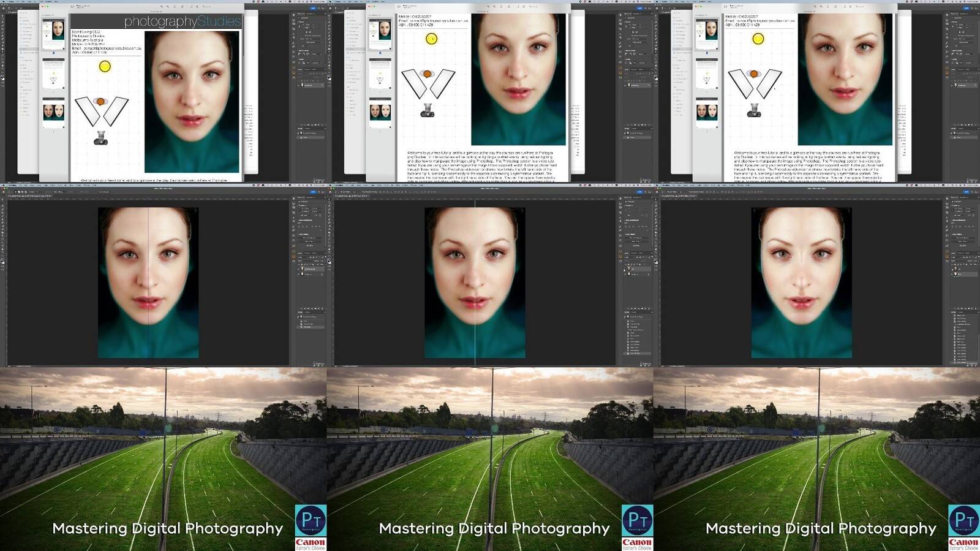Click Preview share icon in photographyStudies-header frame

click(x=175, y=7)
